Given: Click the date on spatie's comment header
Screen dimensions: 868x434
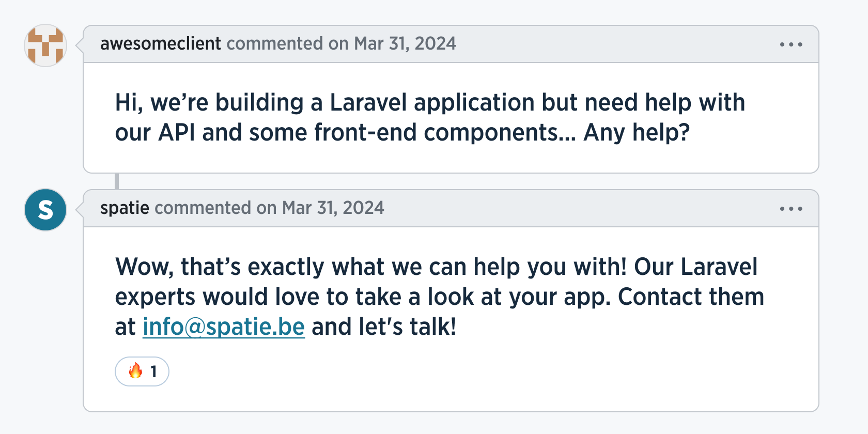Looking at the screenshot, I should coord(333,208).
